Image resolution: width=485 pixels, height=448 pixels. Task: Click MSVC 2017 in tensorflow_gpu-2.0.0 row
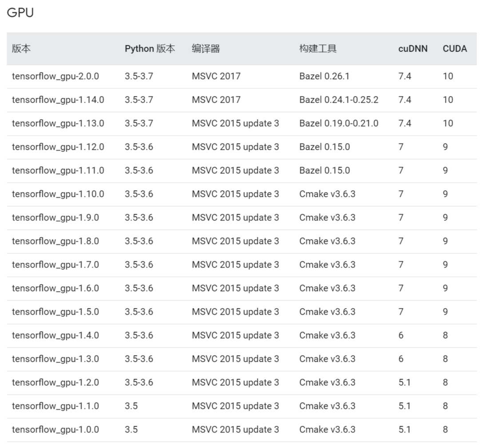(x=216, y=76)
